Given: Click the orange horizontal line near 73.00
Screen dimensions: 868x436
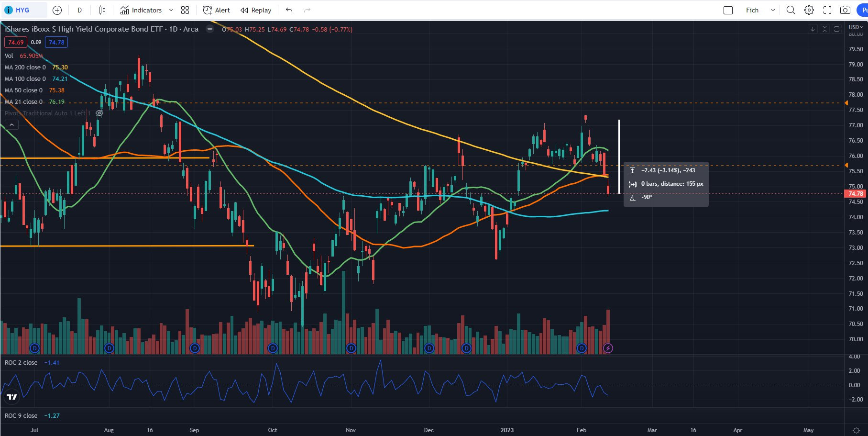Looking at the screenshot, I should (127, 246).
